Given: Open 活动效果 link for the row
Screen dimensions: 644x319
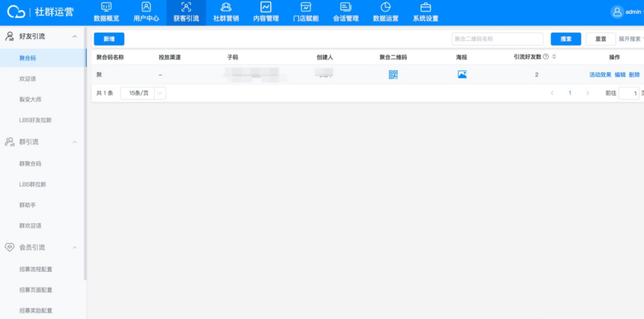Looking at the screenshot, I should tap(600, 75).
